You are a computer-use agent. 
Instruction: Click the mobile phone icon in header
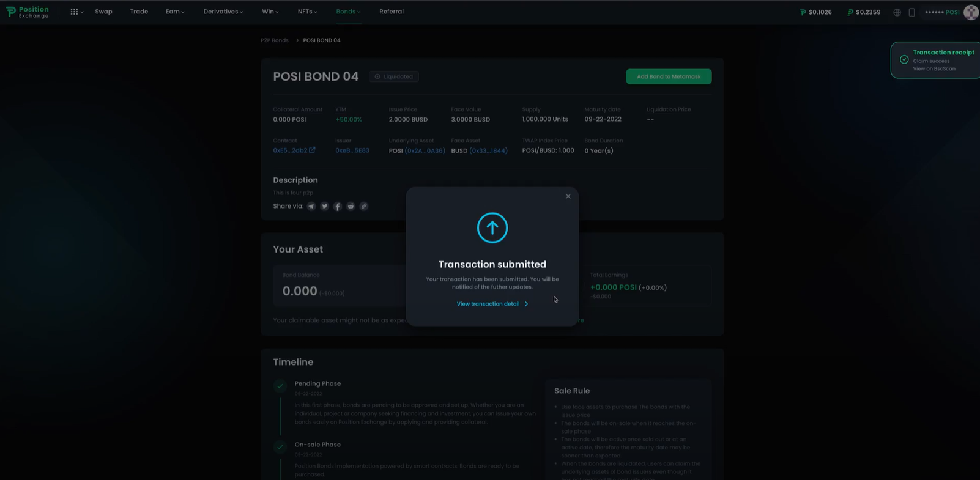click(x=911, y=12)
